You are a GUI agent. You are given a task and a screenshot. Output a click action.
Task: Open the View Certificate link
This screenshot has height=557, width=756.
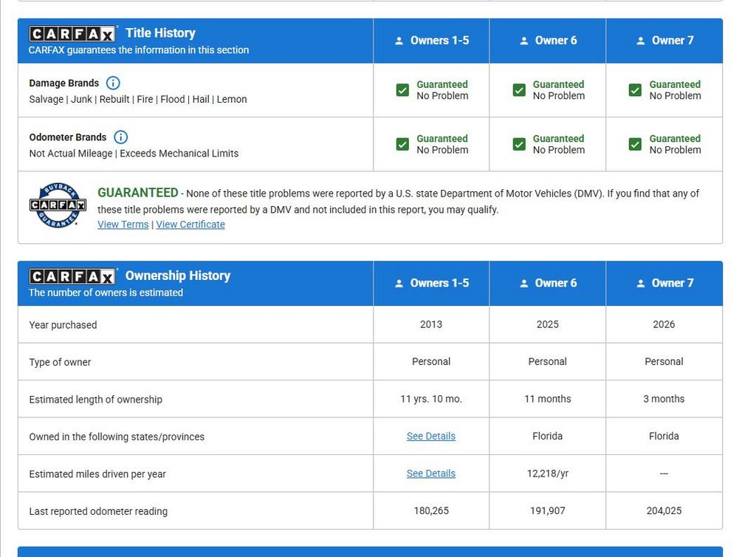click(x=190, y=225)
